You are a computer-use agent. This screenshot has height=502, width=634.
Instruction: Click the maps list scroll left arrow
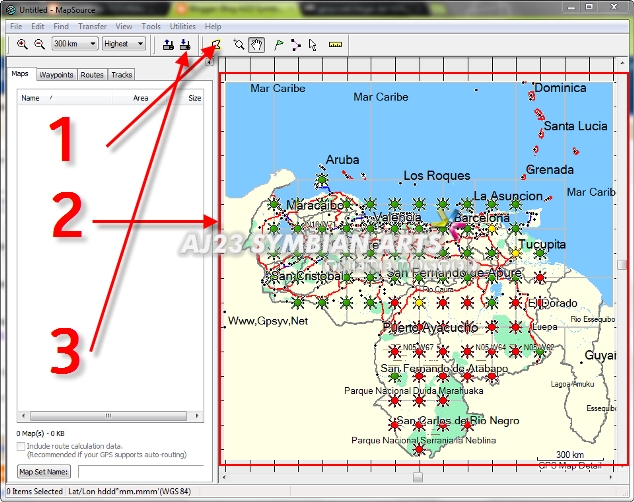23,416
